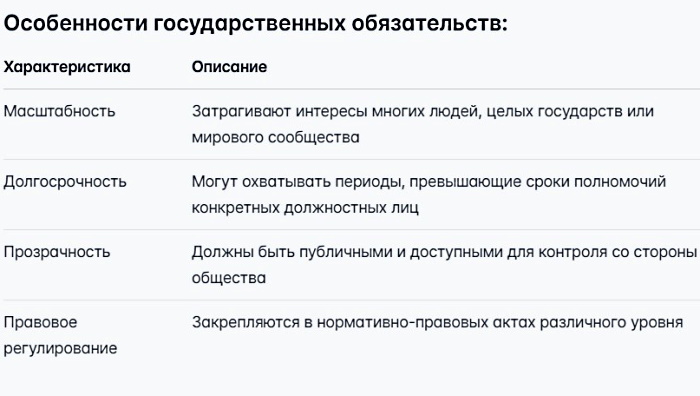Select the 'Масштабность' cell
Viewport: 700px width, 396px height.
tap(59, 111)
